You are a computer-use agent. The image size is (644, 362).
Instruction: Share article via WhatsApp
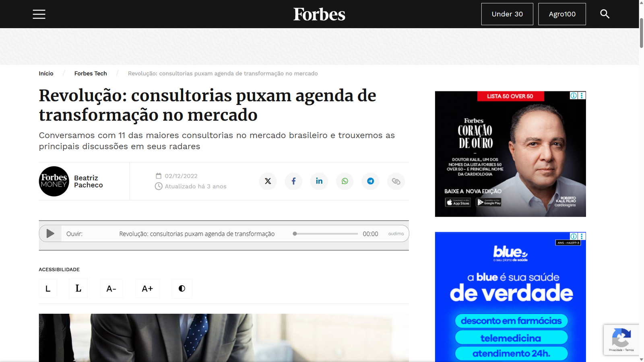tap(345, 181)
